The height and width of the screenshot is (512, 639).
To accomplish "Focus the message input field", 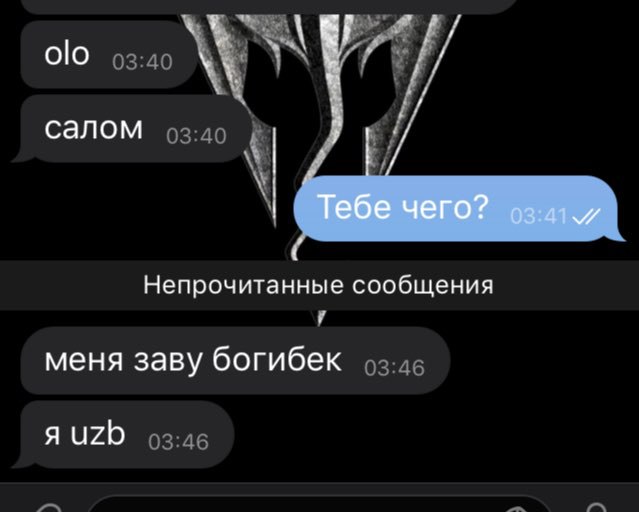I will pos(318,505).
